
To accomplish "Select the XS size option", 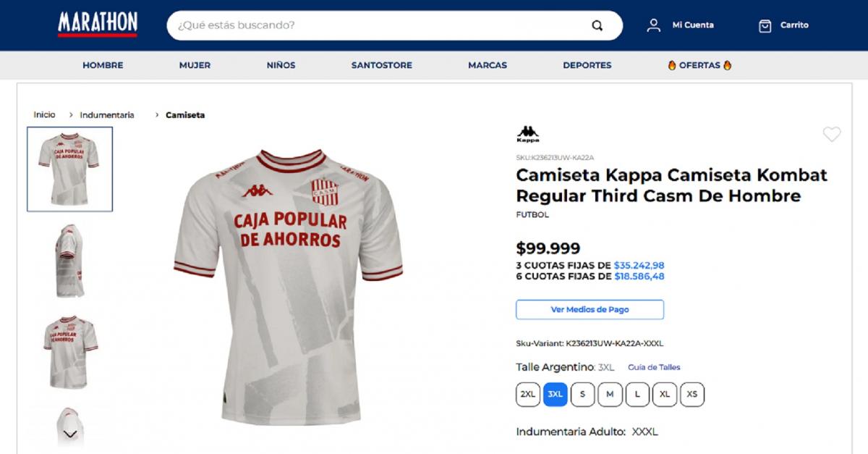I will (x=692, y=394).
